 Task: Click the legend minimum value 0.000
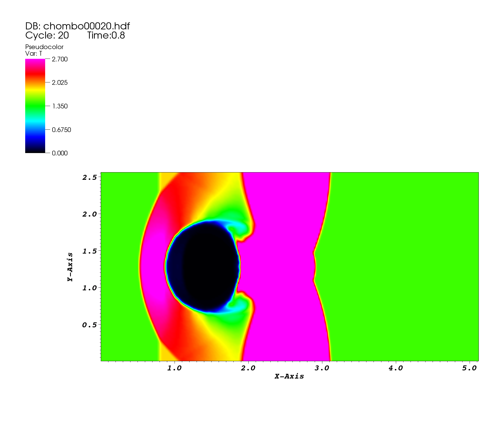click(x=60, y=153)
